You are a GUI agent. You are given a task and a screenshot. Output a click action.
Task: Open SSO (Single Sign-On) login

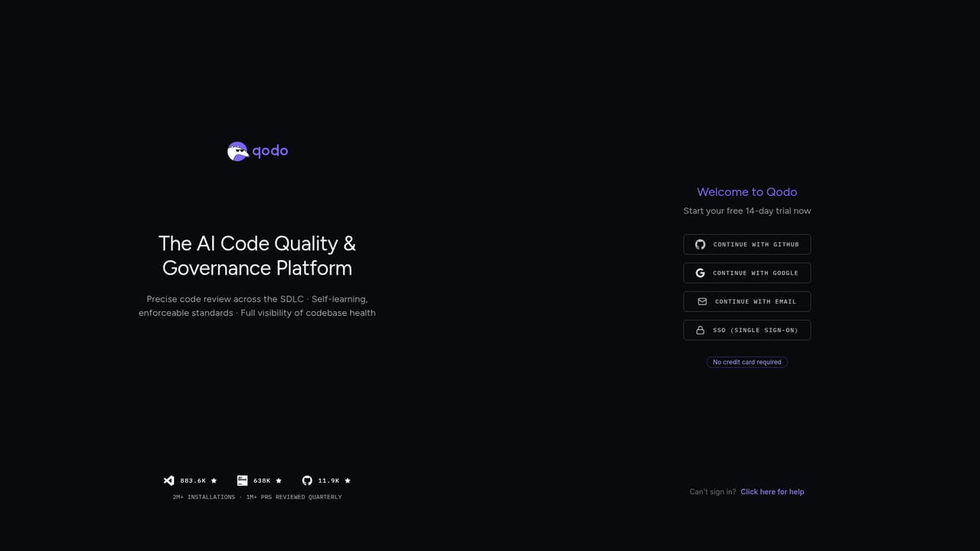coord(747,330)
